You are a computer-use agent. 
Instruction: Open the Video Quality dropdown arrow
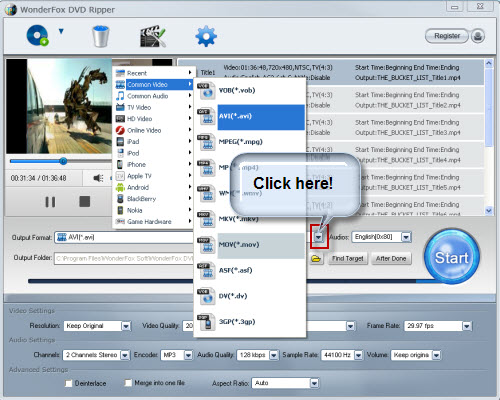coord(350,326)
